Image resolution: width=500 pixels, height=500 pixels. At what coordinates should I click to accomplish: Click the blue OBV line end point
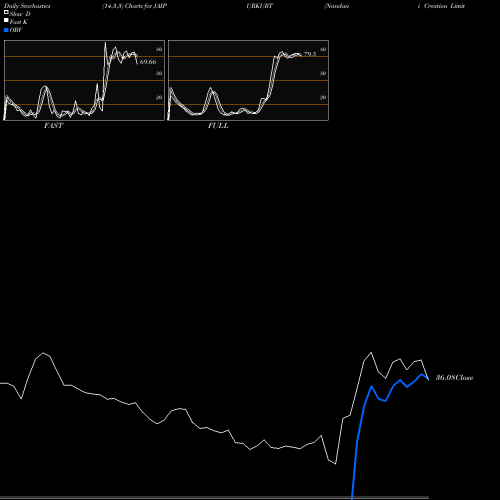tap(428, 379)
